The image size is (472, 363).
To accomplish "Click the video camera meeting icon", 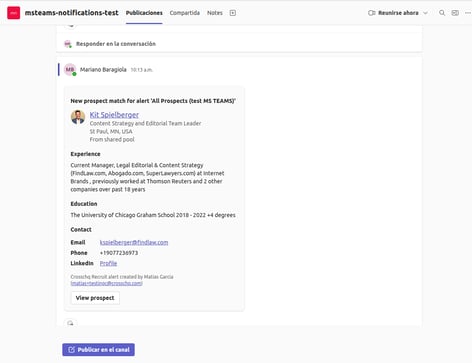I will click(x=372, y=13).
